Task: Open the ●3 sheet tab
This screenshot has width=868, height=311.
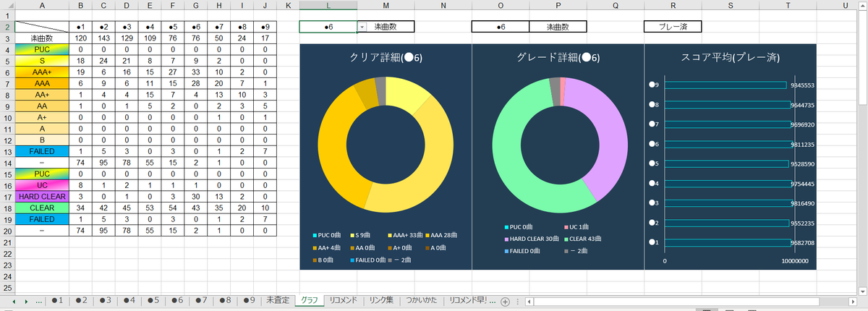Action: click(x=105, y=301)
